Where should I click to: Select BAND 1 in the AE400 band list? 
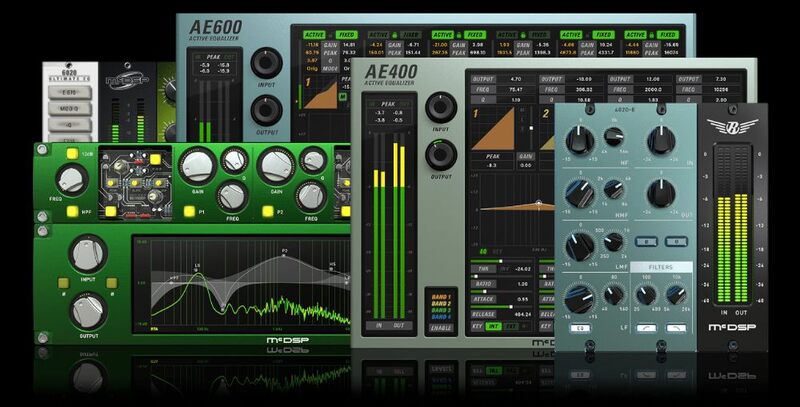coord(441,296)
